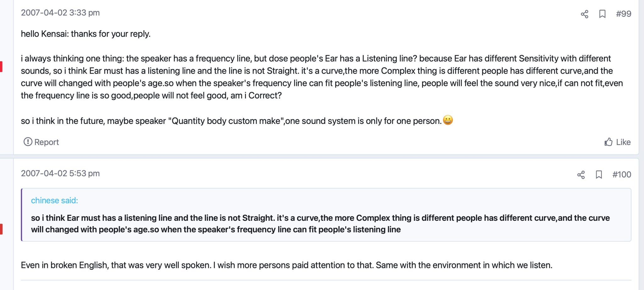Click the 2007-04-02 3:33 pm timestamp

(x=60, y=13)
